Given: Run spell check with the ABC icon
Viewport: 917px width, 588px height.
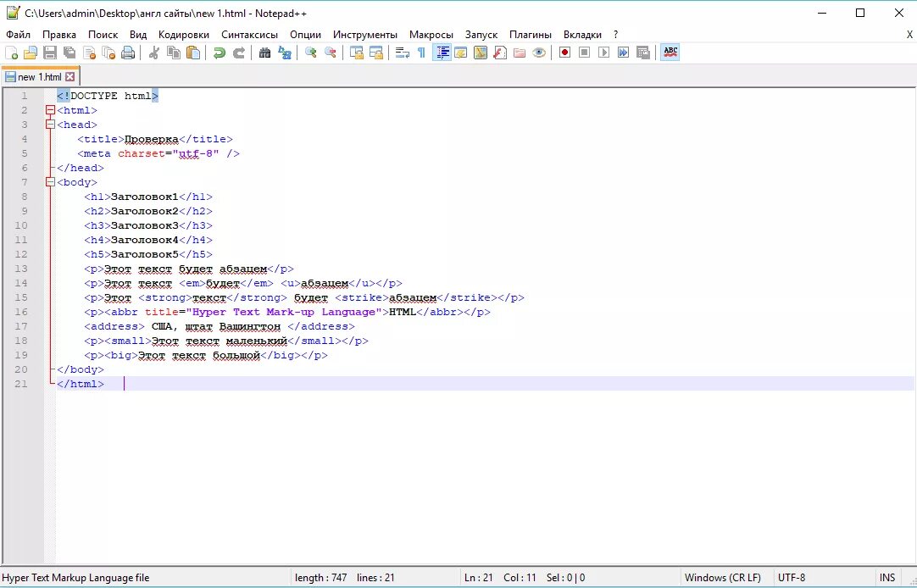Looking at the screenshot, I should 669,53.
